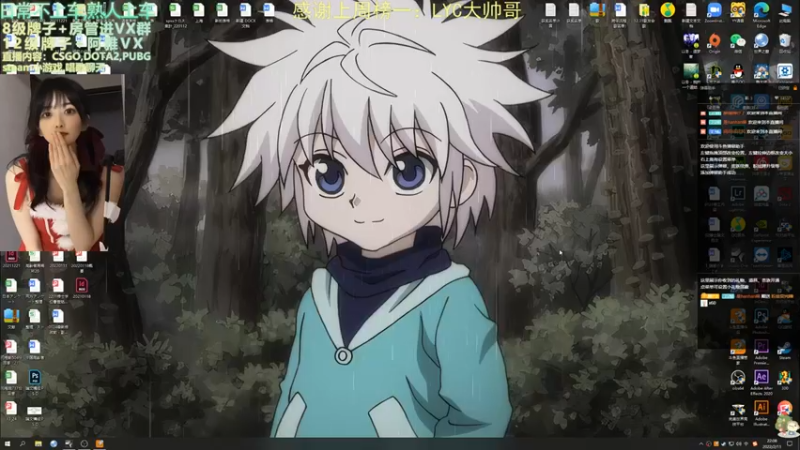
Task: Open the This PC desktop icon
Action: (784, 10)
